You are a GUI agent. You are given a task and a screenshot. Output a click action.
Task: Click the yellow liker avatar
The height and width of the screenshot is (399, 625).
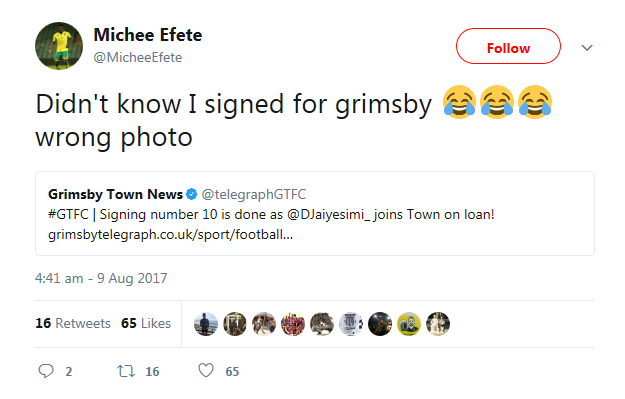409,324
